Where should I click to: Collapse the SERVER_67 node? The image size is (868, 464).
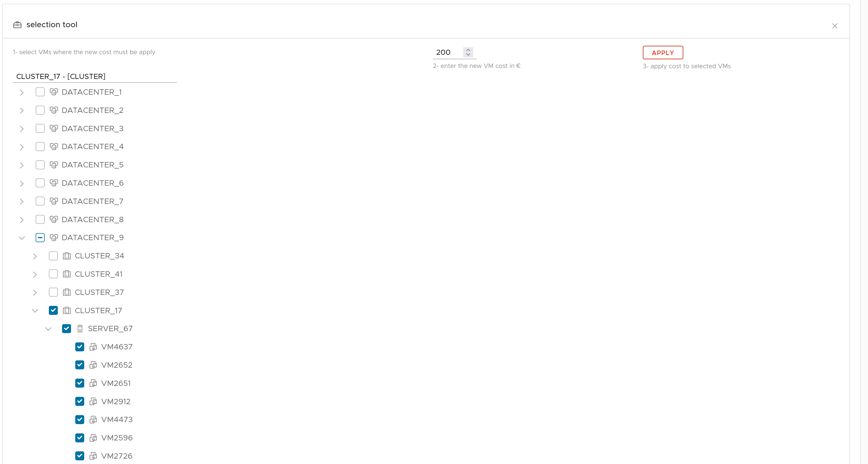click(x=48, y=329)
